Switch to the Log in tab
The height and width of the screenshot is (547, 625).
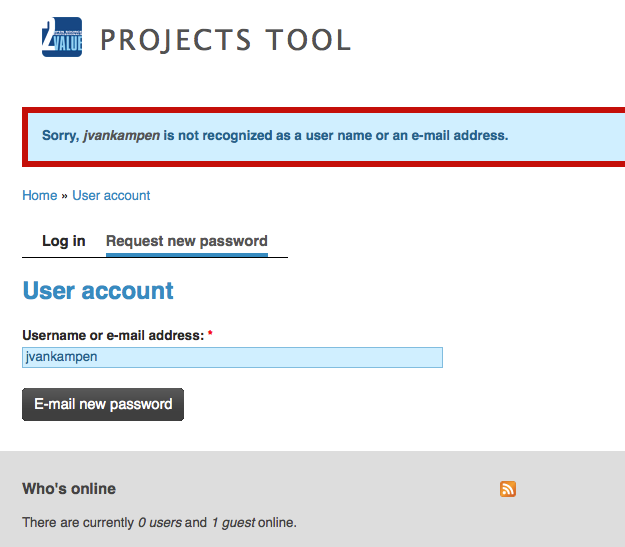[64, 241]
